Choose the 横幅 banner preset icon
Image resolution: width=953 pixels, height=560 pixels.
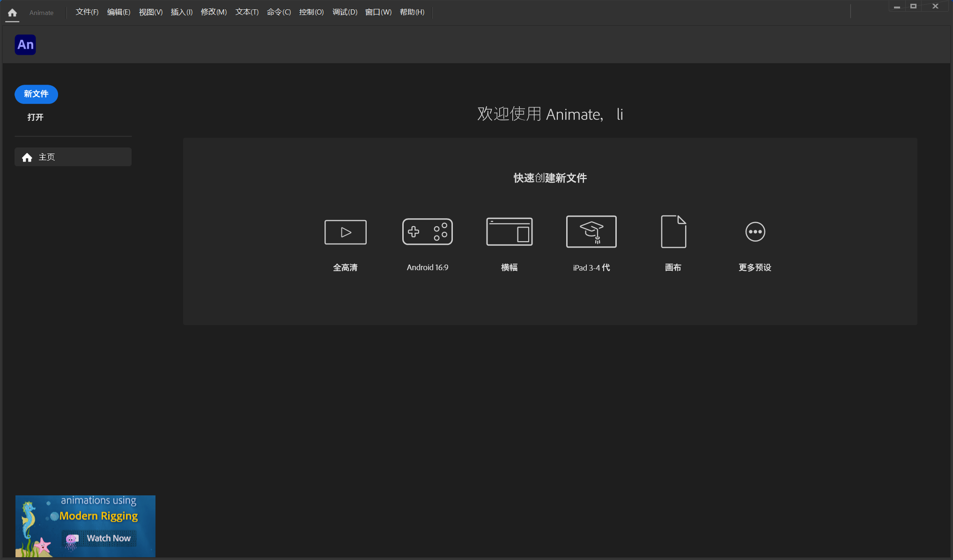(x=510, y=231)
